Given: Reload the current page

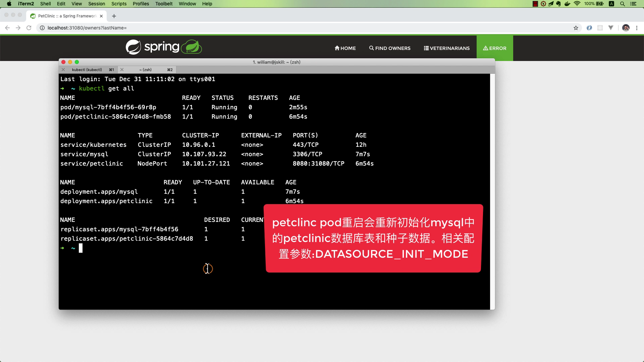Looking at the screenshot, I should [x=29, y=28].
